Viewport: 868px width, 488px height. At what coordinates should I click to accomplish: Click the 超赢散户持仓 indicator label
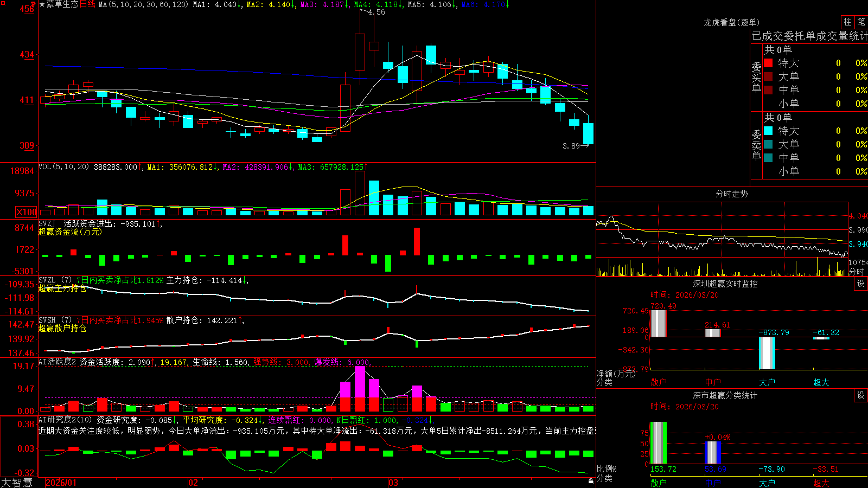(62, 329)
